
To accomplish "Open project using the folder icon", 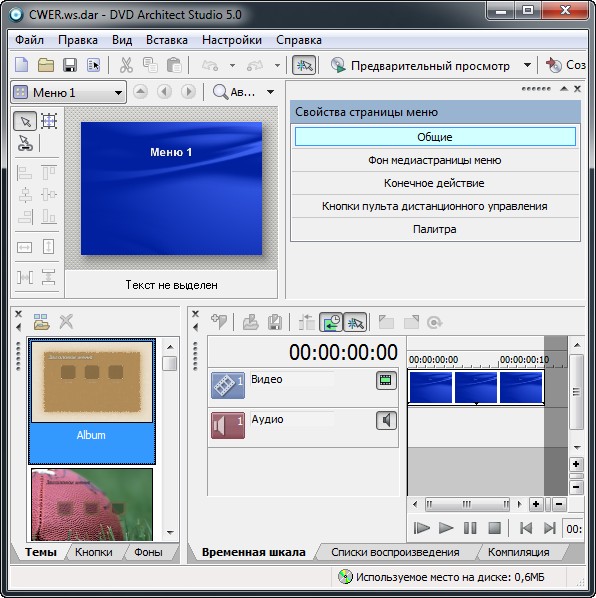I will 46,65.
